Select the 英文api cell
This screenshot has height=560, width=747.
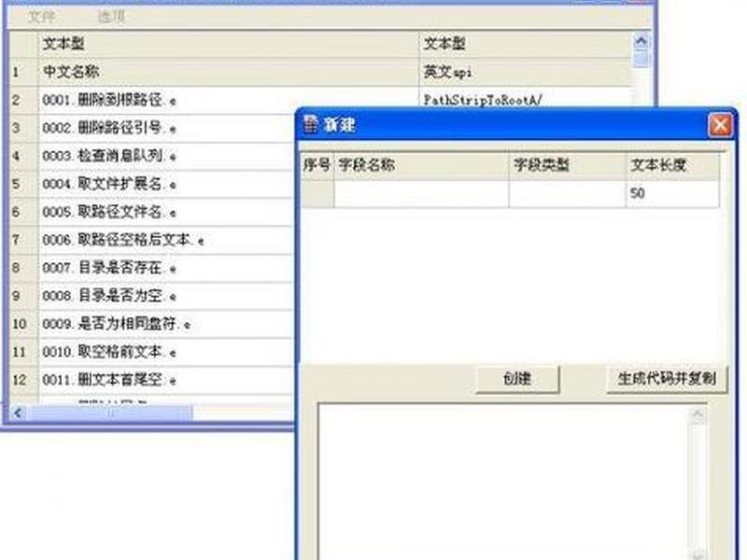(x=526, y=72)
